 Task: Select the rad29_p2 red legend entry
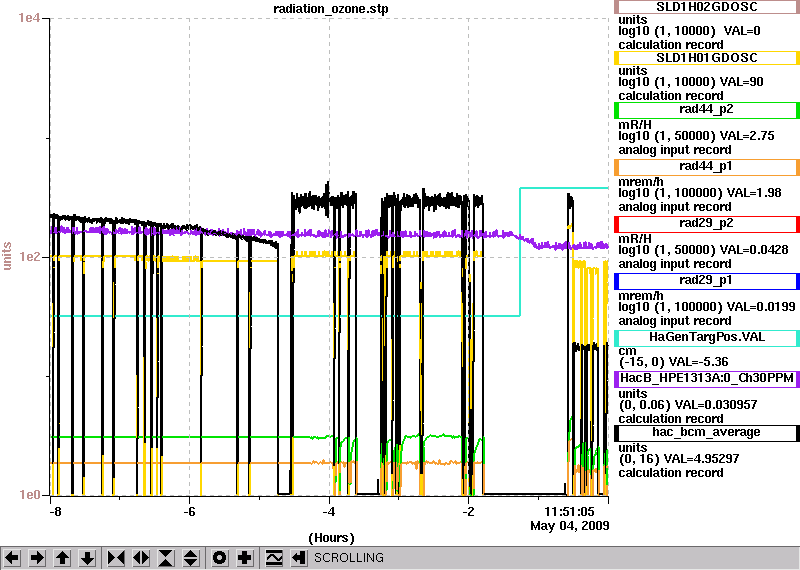pos(707,224)
